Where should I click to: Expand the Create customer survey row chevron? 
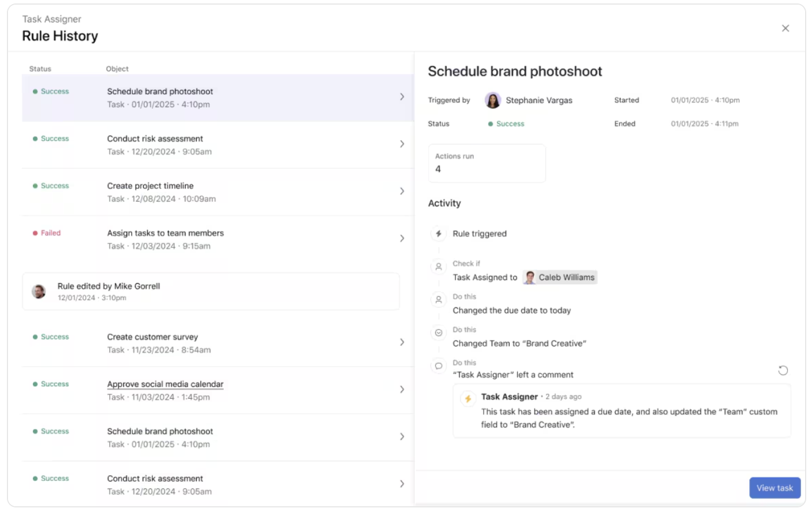click(x=402, y=342)
